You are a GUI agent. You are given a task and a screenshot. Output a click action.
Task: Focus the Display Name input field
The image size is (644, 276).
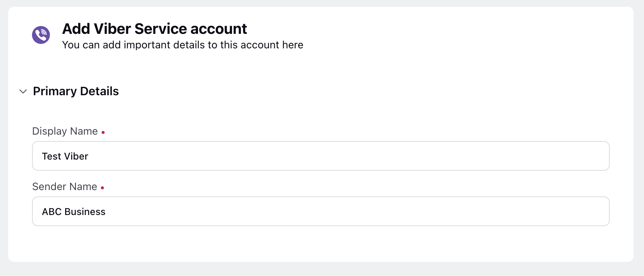click(321, 156)
